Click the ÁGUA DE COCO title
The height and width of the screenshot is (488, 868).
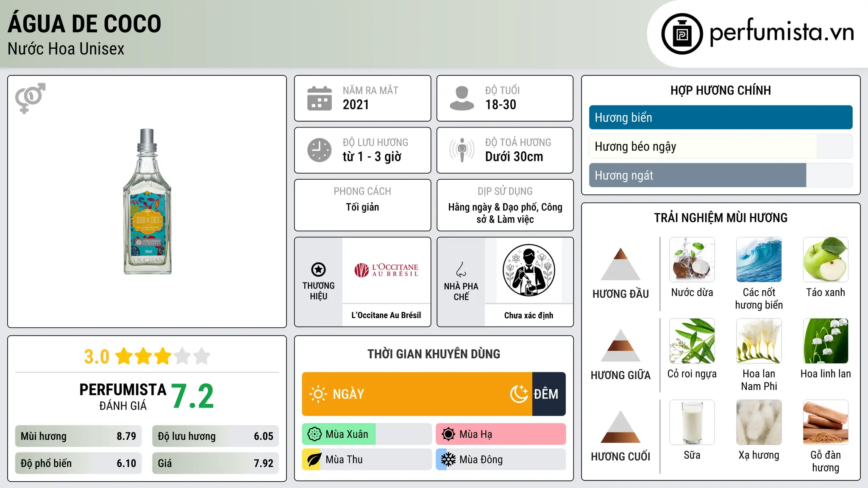point(84,24)
